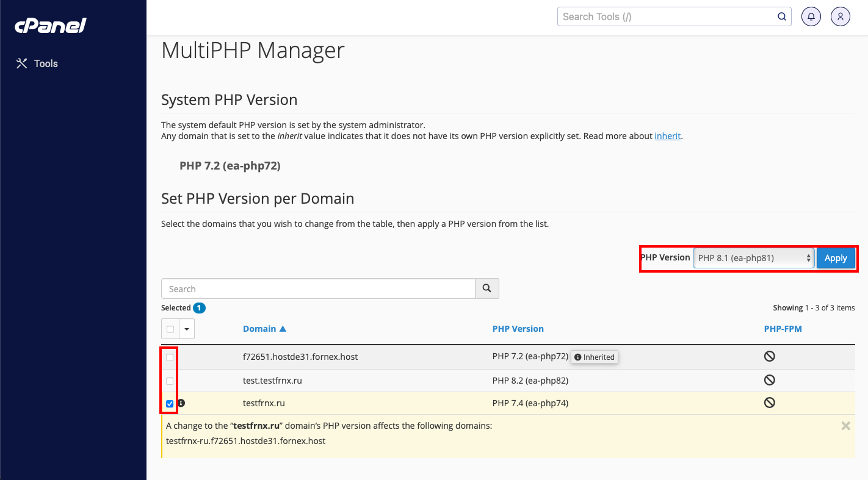The image size is (868, 480).
Task: Click the PHP 7.4 (ea-php74) cell
Action: 530,403
